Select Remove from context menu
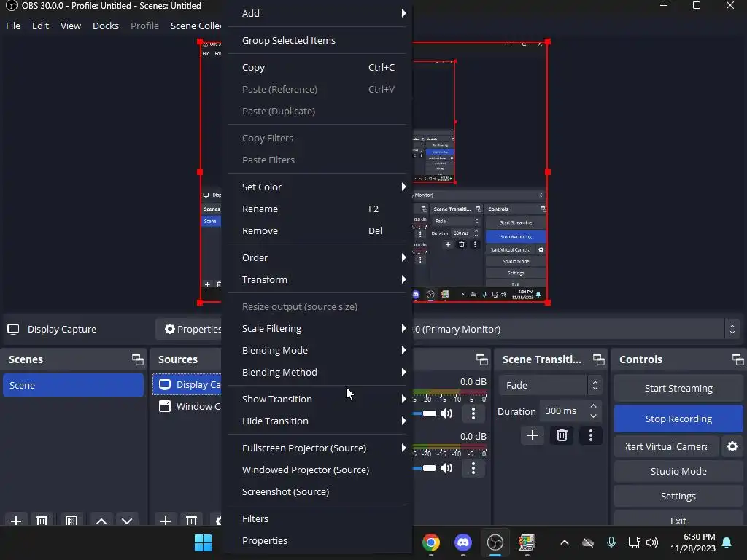 (x=317, y=231)
